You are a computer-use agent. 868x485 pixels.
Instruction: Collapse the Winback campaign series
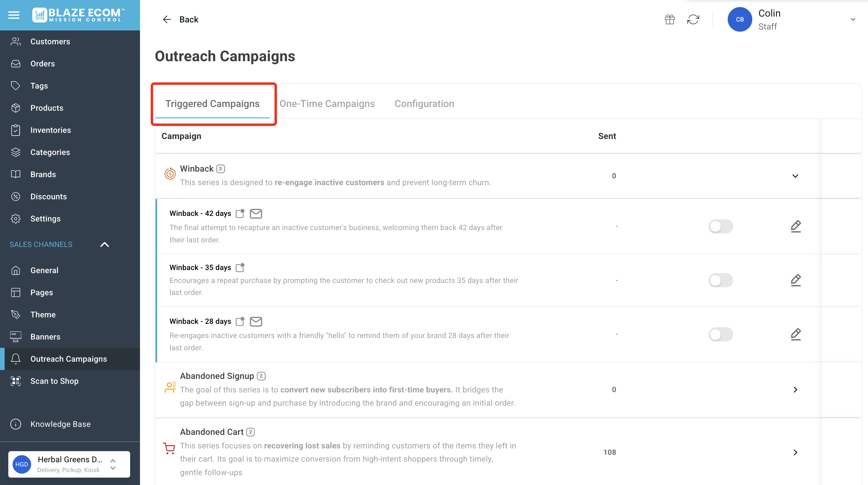point(795,176)
